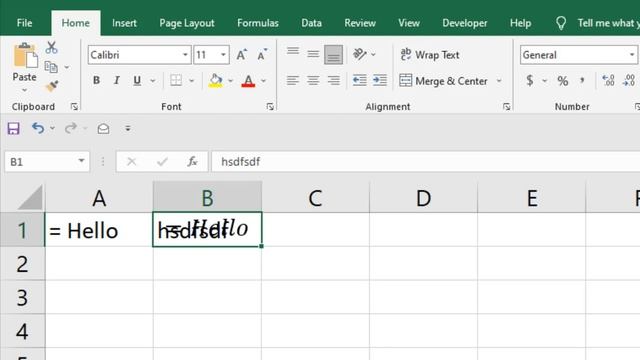The height and width of the screenshot is (360, 640).
Task: Open the font size 11 dropdown
Action: coord(223,55)
